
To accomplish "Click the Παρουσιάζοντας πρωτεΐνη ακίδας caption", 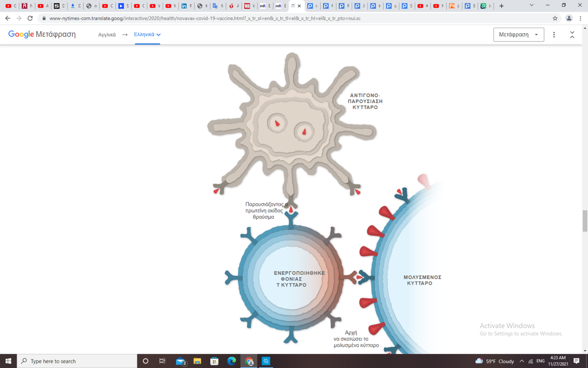I will point(266,210).
